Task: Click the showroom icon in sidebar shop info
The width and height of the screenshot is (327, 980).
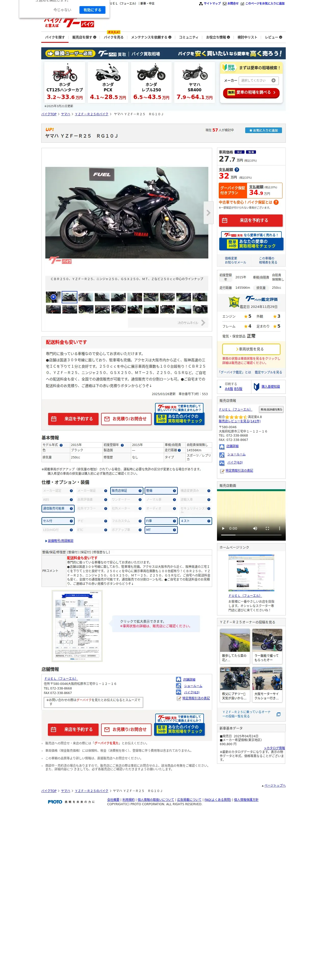Action: tap(222, 455)
